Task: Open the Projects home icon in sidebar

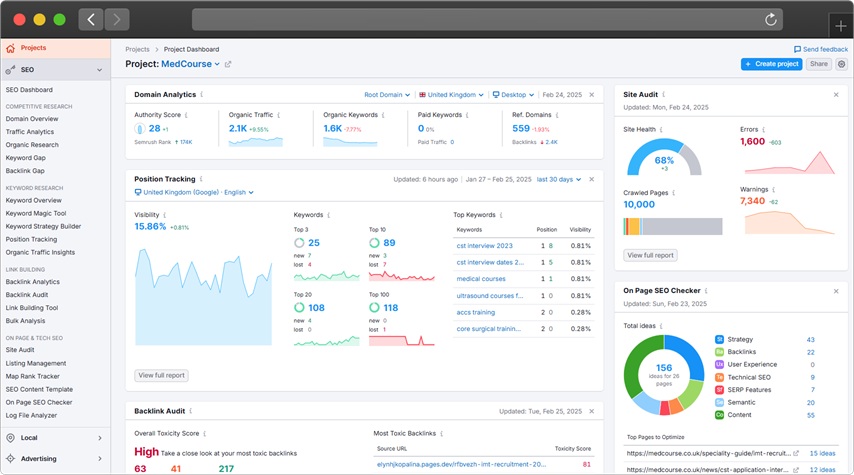Action: (x=10, y=48)
